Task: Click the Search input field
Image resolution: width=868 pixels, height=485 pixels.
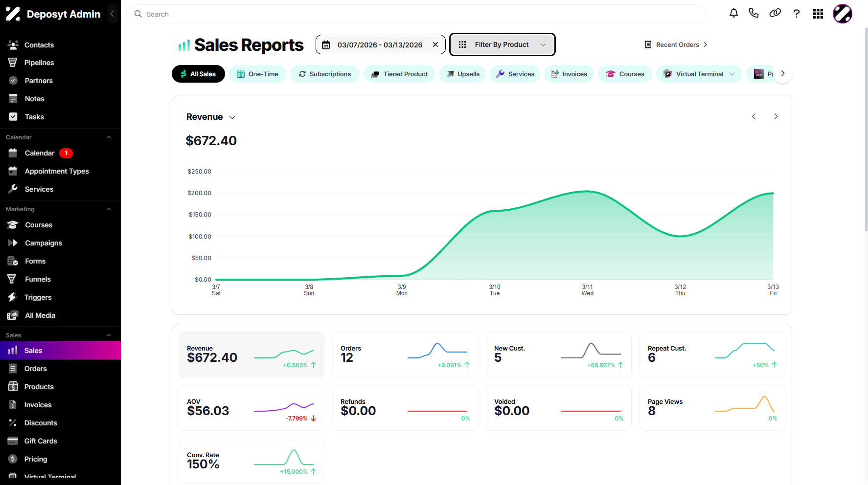Action: 416,14
